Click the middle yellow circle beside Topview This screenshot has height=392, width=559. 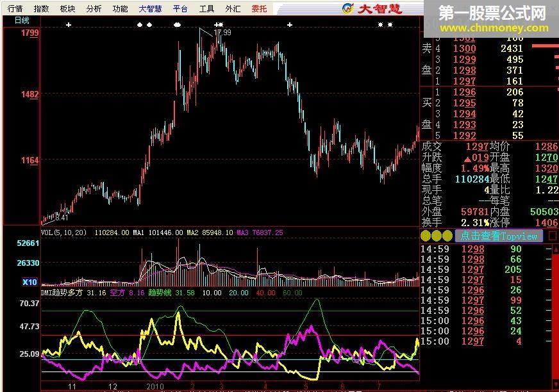click(437, 236)
